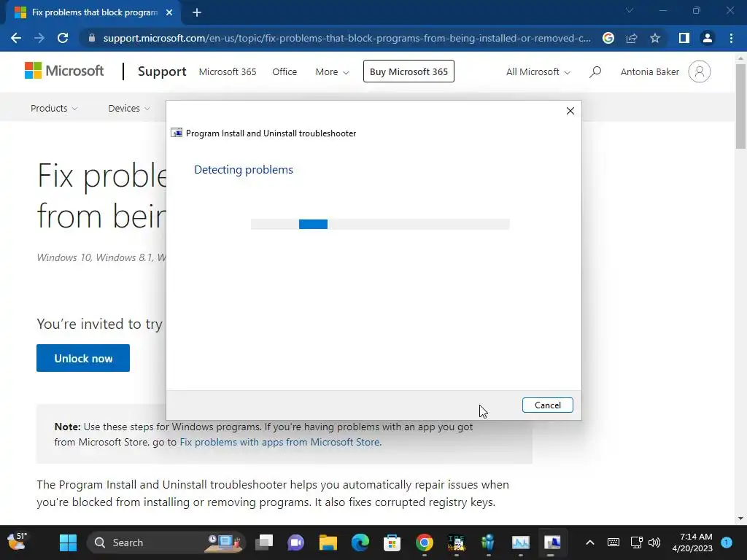Close the troubleshooter dialog with X

[x=570, y=111]
